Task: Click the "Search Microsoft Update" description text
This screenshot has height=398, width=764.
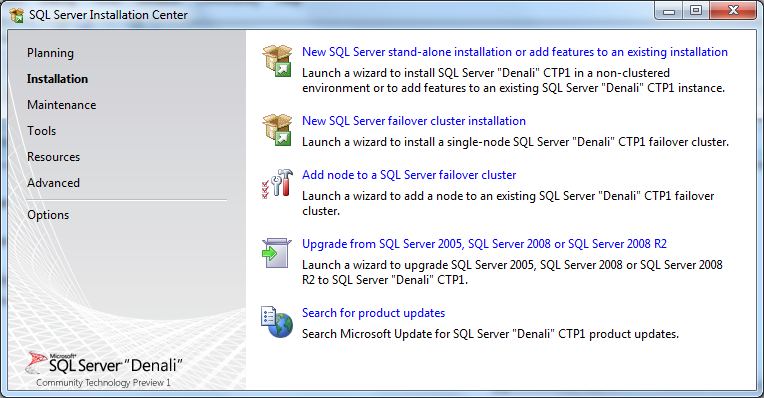Action: pos(490,334)
